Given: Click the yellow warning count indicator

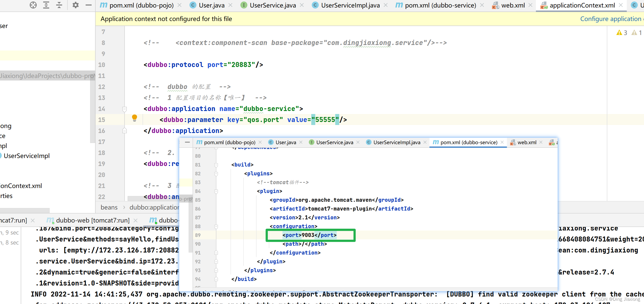Looking at the screenshot, I should (x=622, y=32).
